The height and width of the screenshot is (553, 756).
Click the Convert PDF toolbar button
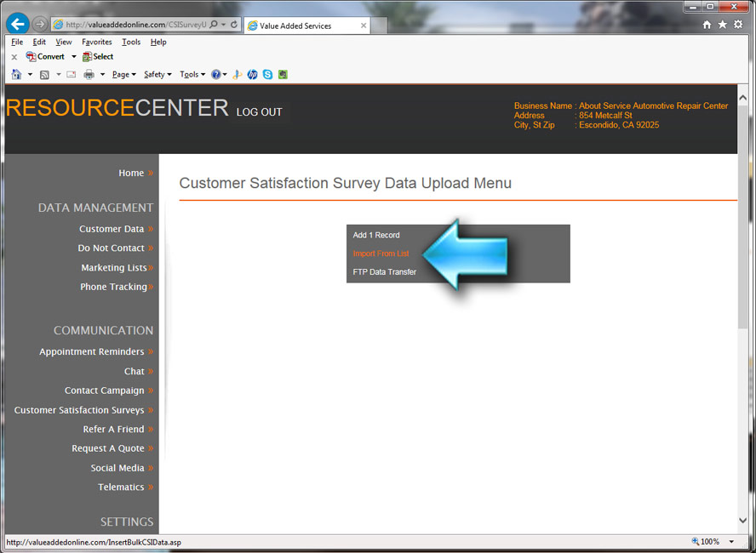pos(45,57)
